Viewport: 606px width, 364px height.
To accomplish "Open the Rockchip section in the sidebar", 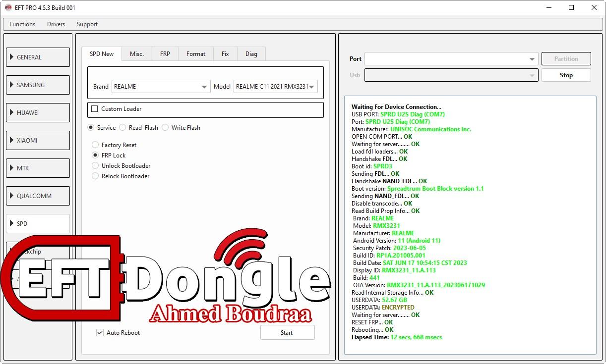I will pyautogui.click(x=38, y=251).
